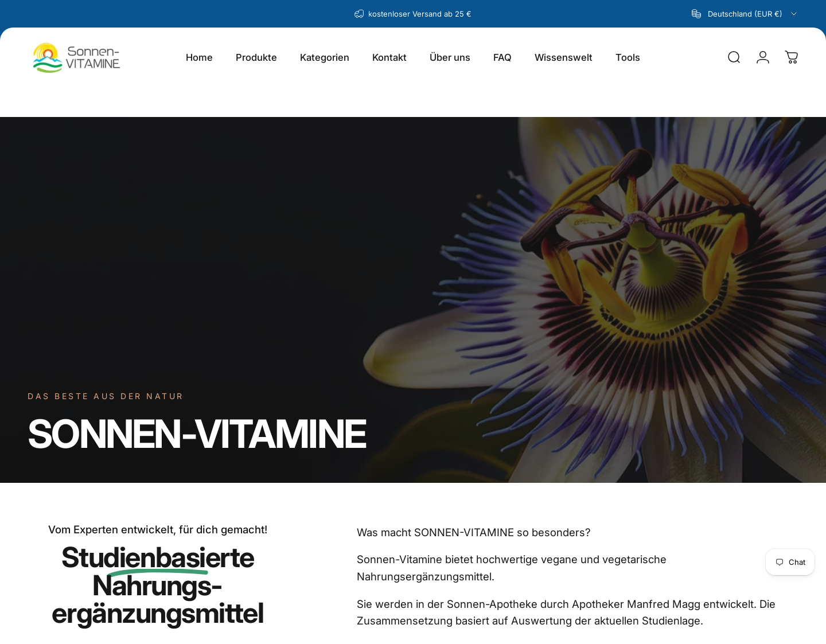Open the Wissenswelt menu
This screenshot has width=826, height=644.
tap(563, 57)
